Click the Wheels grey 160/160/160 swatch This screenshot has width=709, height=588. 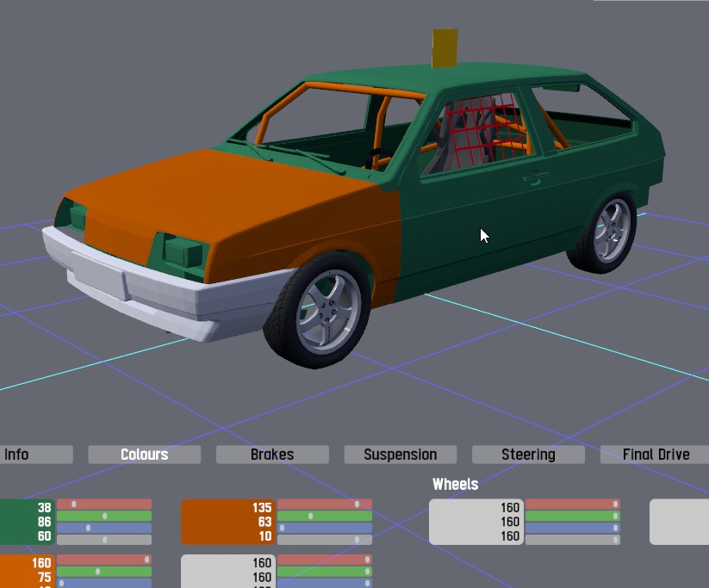click(476, 522)
